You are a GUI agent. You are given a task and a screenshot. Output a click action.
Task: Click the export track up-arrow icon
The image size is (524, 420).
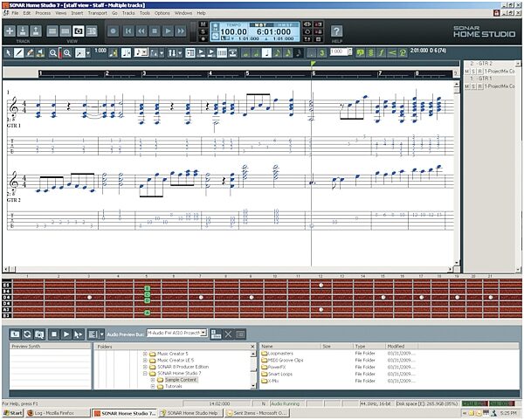(36, 31)
